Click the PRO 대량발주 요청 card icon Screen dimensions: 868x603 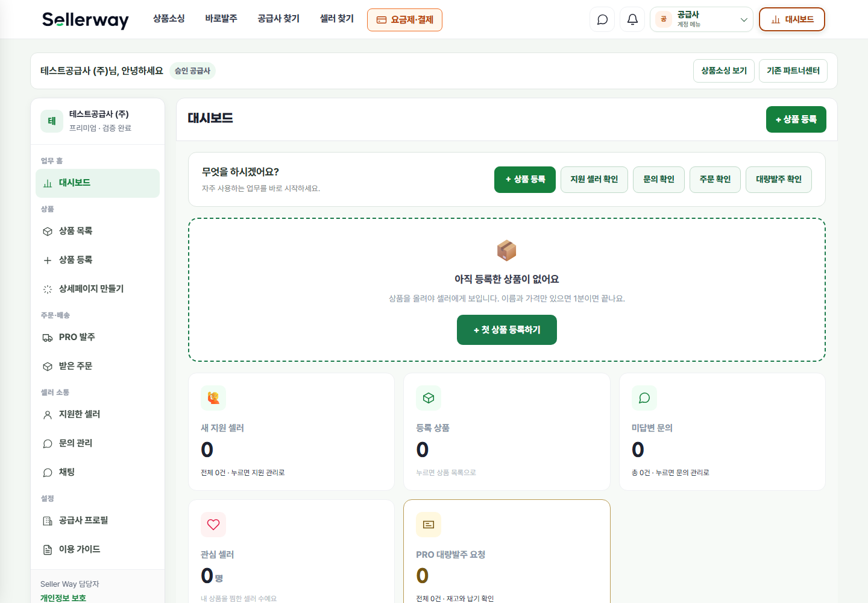click(x=429, y=525)
